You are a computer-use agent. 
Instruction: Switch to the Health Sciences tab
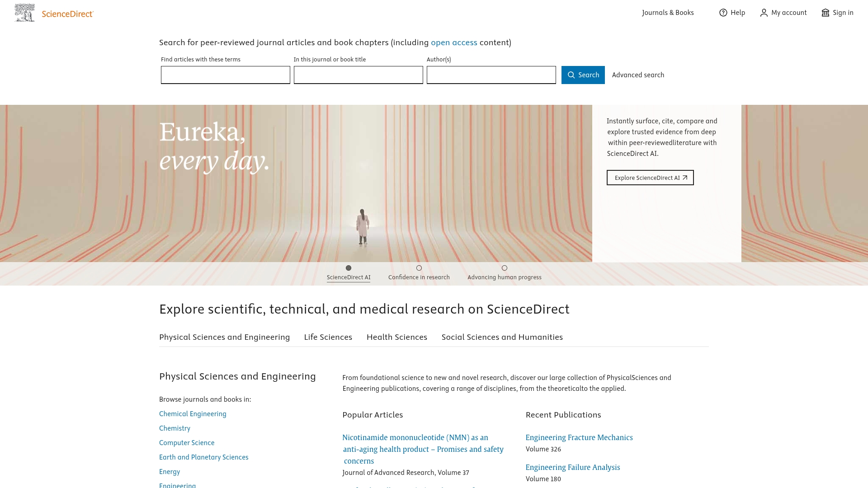[x=397, y=337]
